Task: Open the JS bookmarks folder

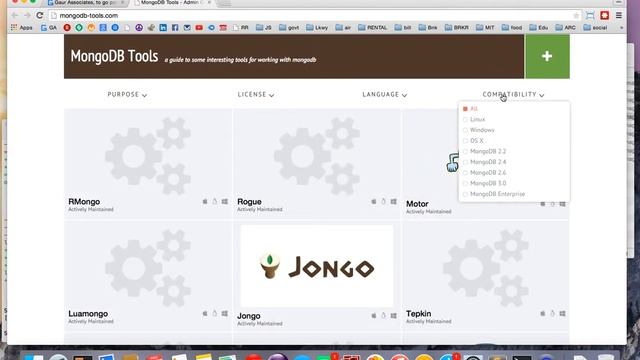Action: point(264,27)
